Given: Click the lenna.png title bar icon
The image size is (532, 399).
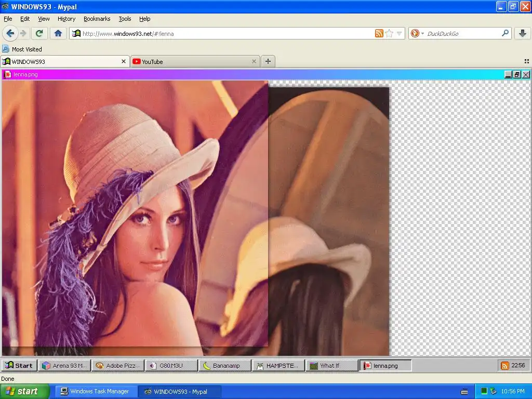Looking at the screenshot, I should click(x=7, y=74).
